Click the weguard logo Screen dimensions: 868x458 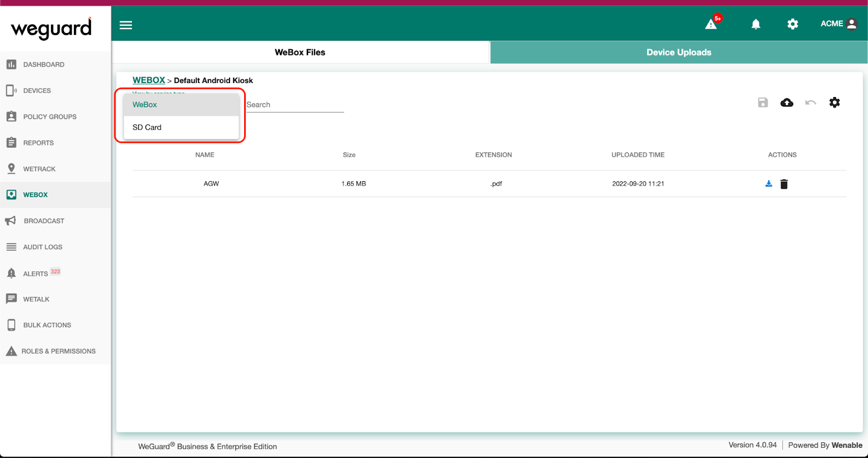(x=52, y=28)
